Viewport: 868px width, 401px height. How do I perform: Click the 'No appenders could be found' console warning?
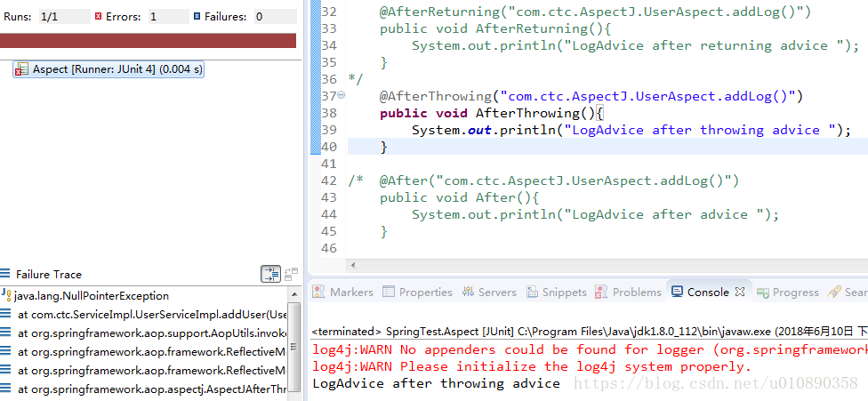tap(591, 349)
